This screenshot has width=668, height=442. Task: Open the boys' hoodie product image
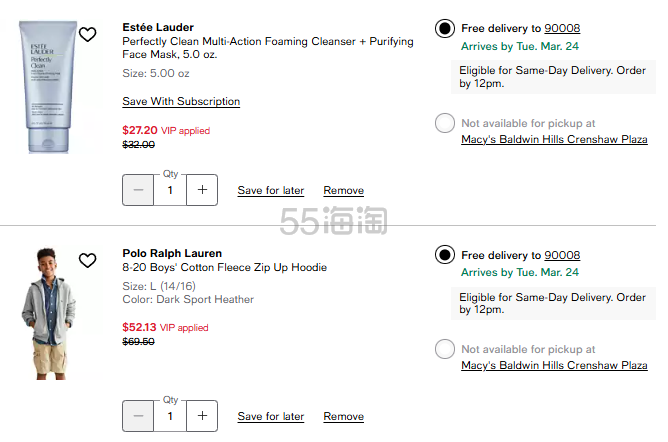[x=46, y=313]
